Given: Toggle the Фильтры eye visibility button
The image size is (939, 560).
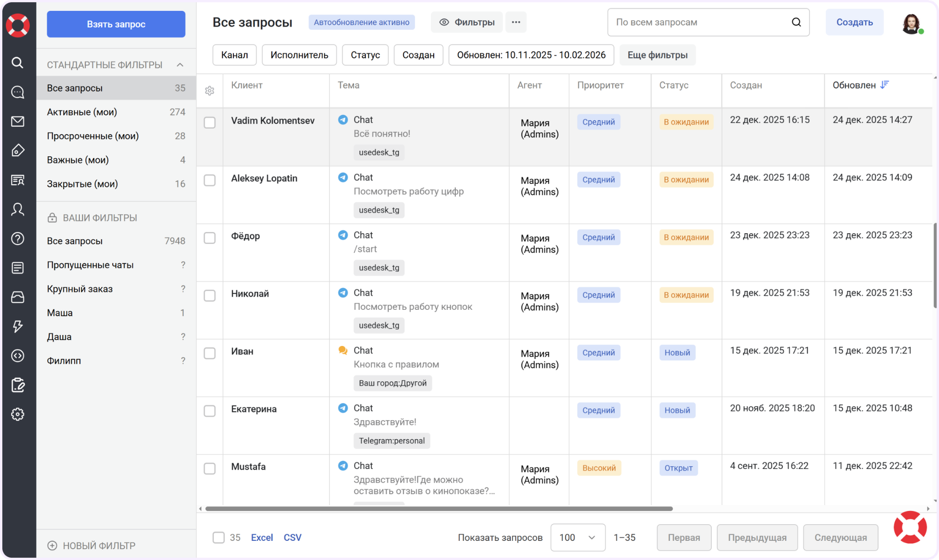Looking at the screenshot, I should tap(467, 22).
